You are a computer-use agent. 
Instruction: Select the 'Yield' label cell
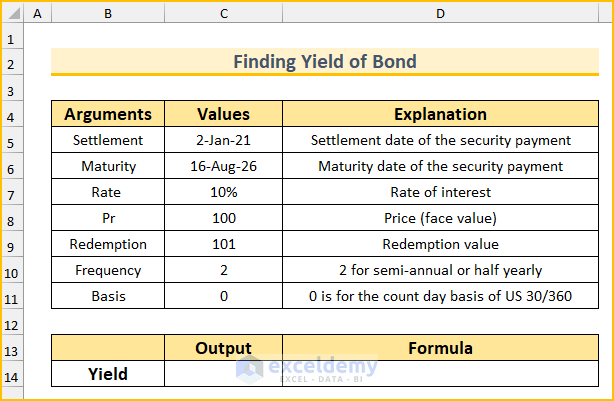click(x=108, y=374)
